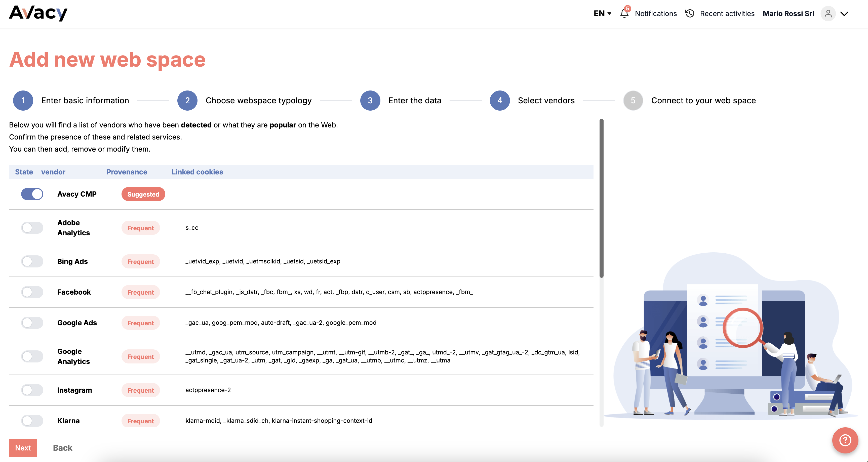The height and width of the screenshot is (462, 868).
Task: Go to Enter basic information step
Action: (x=85, y=100)
